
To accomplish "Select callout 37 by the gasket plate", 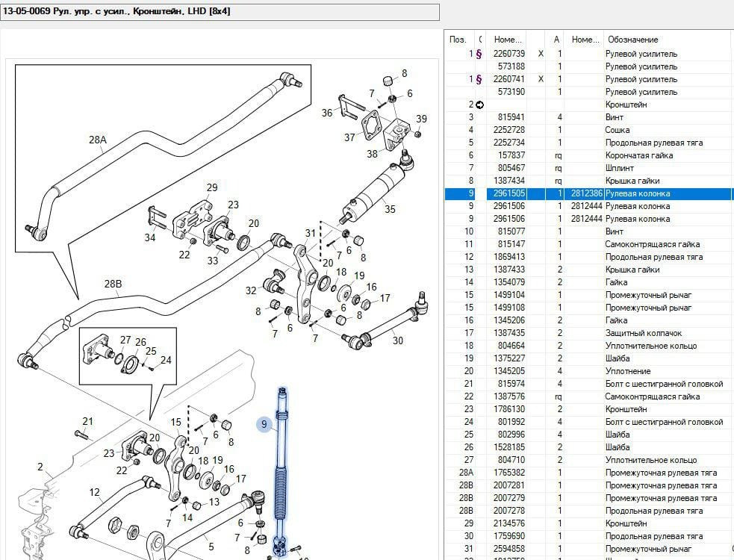I will [x=349, y=137].
